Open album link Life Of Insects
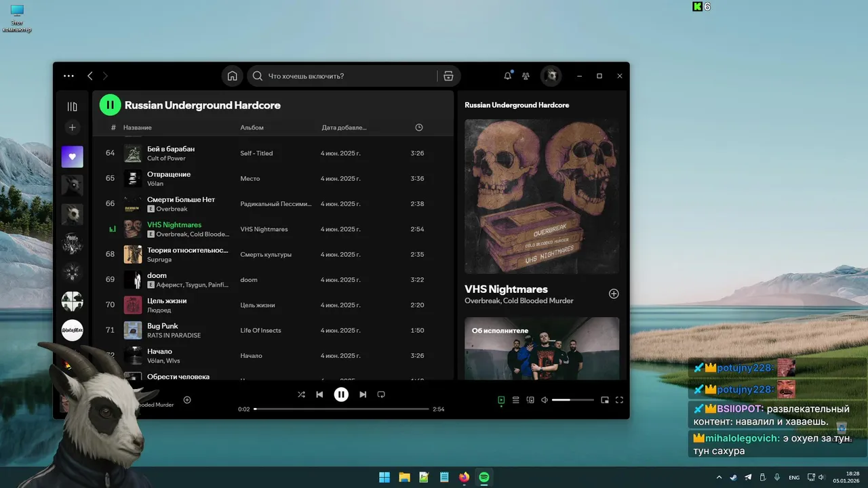Screen dimensions: 868x488 [260, 331]
